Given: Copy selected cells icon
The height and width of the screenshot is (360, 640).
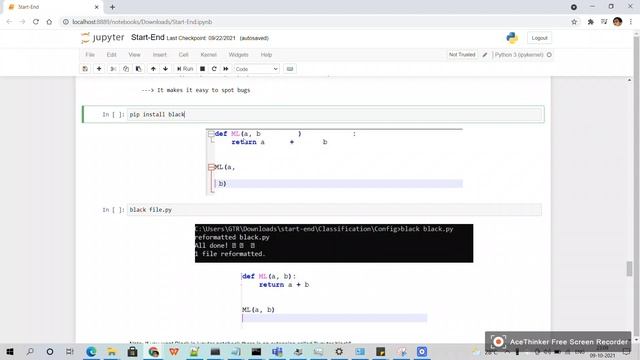Looking at the screenshot, I should (126, 69).
